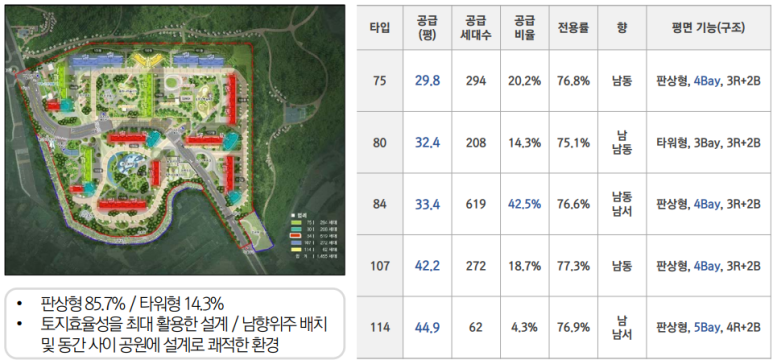This screenshot has height=360, width=773.
Task: Open the site plan aerial image
Action: (175, 140)
